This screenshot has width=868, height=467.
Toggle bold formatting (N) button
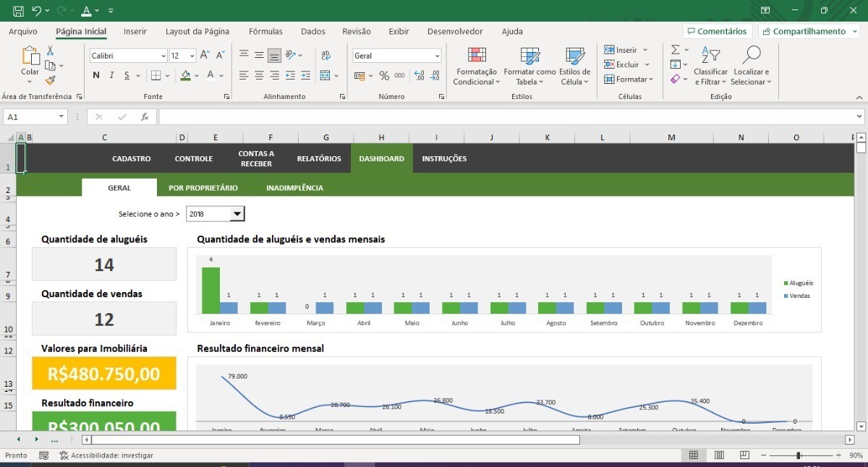click(x=96, y=75)
